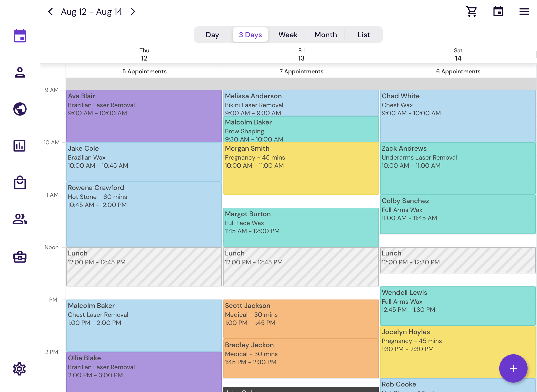Switch to the Week view
Image resolution: width=537 pixels, height=392 pixels.
click(x=288, y=34)
